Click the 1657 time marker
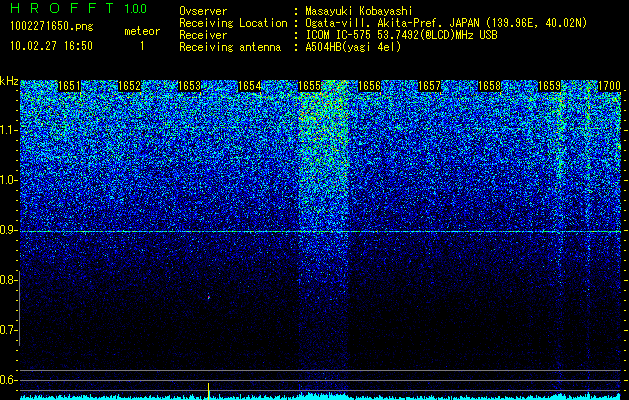Screen dimensions: 629x400 (x=430, y=86)
